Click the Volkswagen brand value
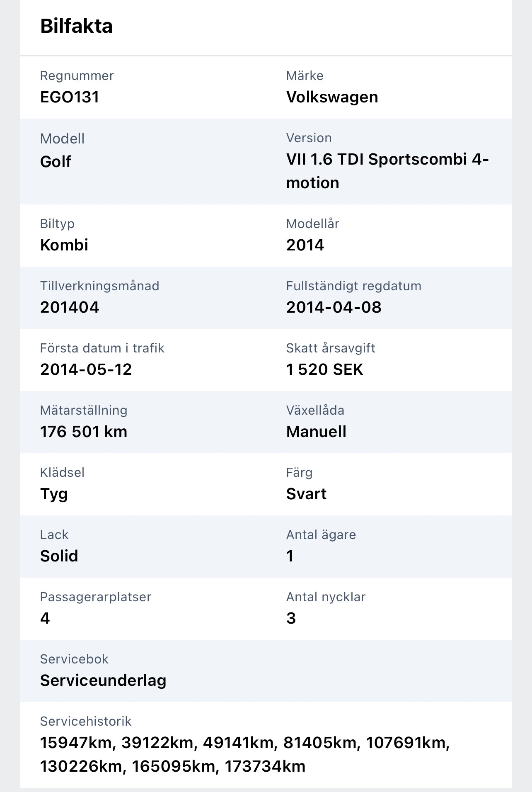Screen dimensions: 532x792 (x=332, y=97)
